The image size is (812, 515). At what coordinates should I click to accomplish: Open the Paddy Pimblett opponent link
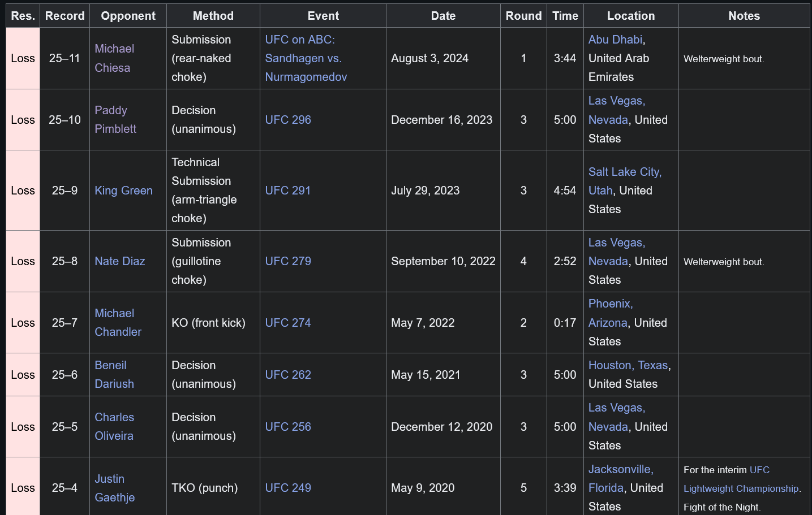click(x=115, y=119)
